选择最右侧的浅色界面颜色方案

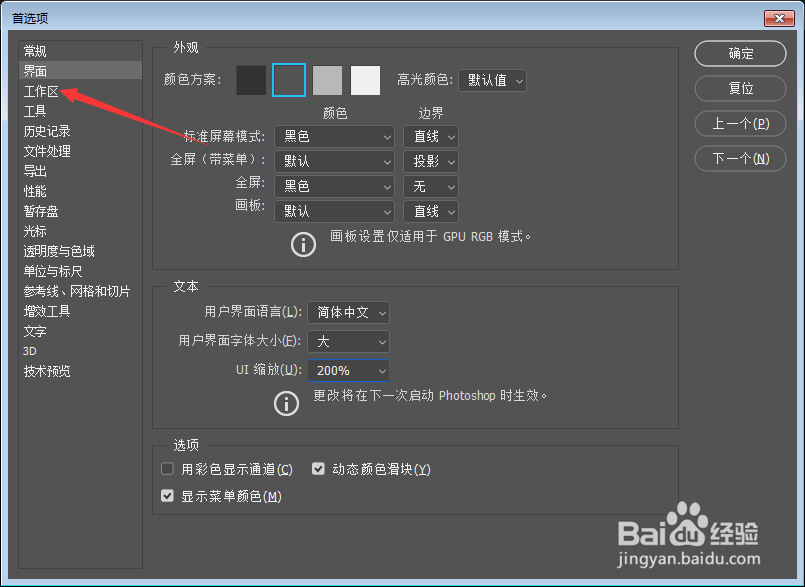click(x=365, y=80)
